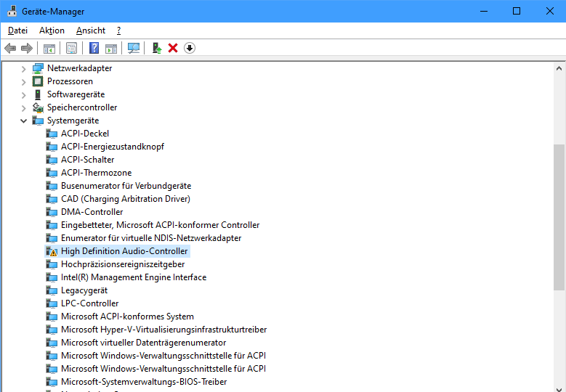566x392 pixels.
Task: Open the Datei menu
Action: [x=17, y=30]
